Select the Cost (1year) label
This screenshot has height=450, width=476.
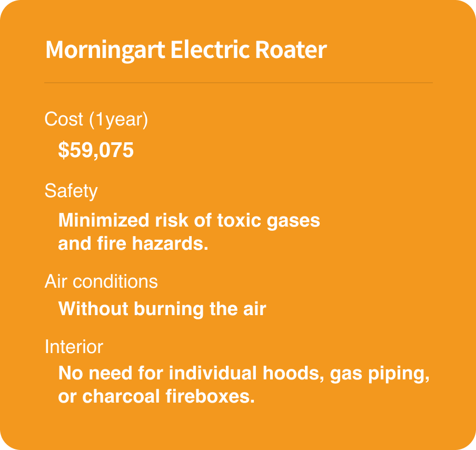pos(96,120)
